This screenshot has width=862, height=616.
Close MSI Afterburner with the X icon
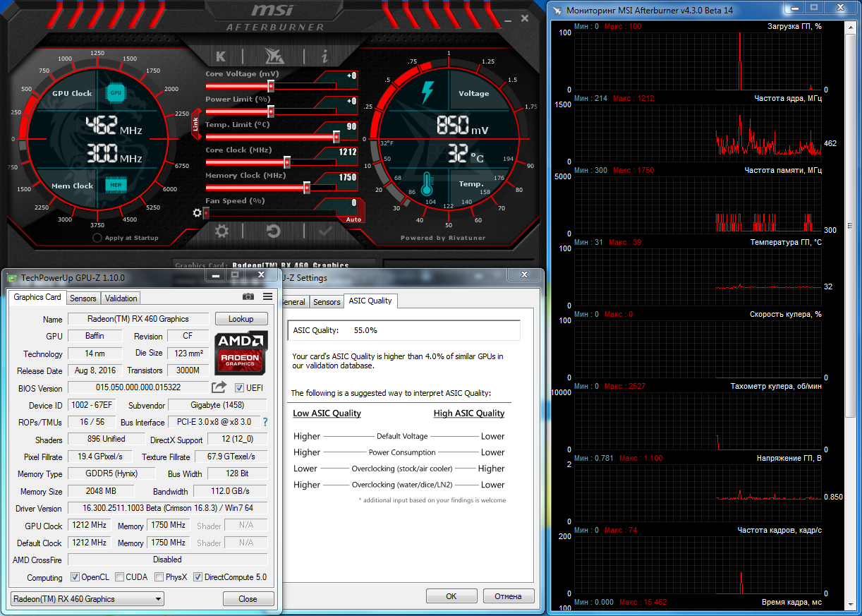click(523, 19)
